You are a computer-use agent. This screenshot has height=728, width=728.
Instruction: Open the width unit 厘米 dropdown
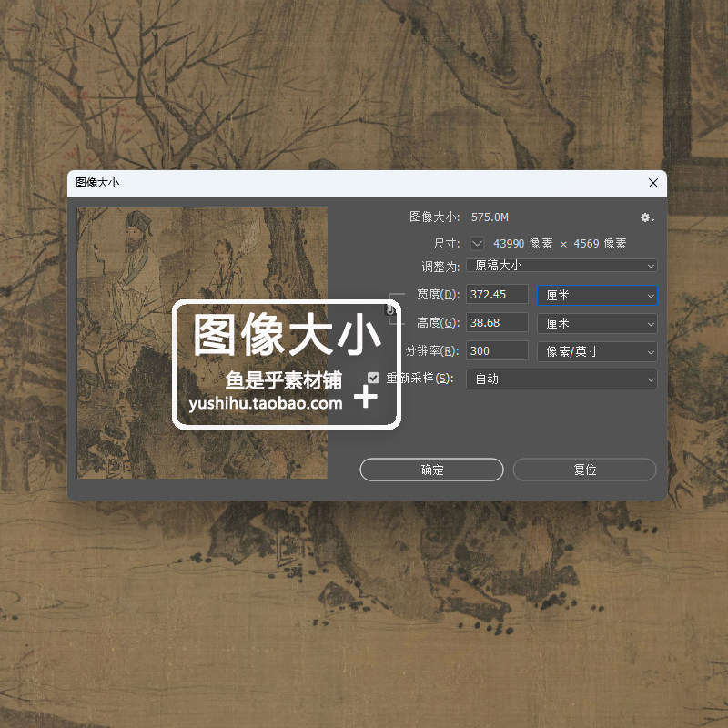(597, 295)
